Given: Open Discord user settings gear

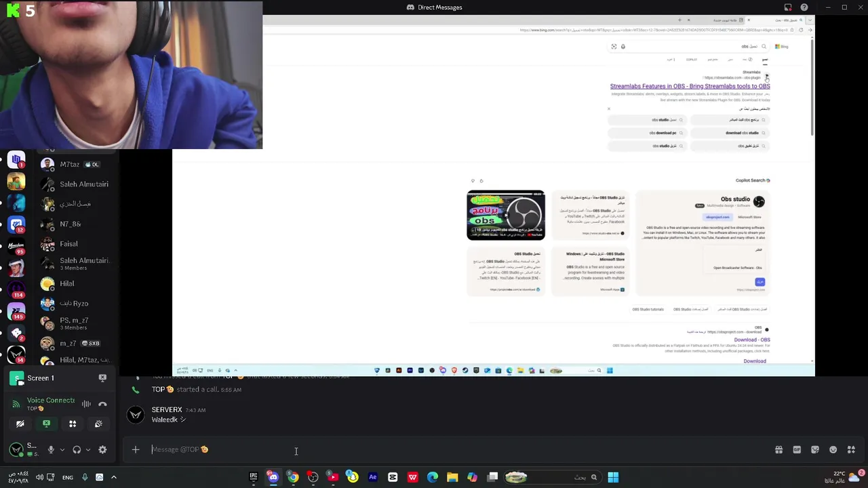Looking at the screenshot, I should tap(102, 449).
